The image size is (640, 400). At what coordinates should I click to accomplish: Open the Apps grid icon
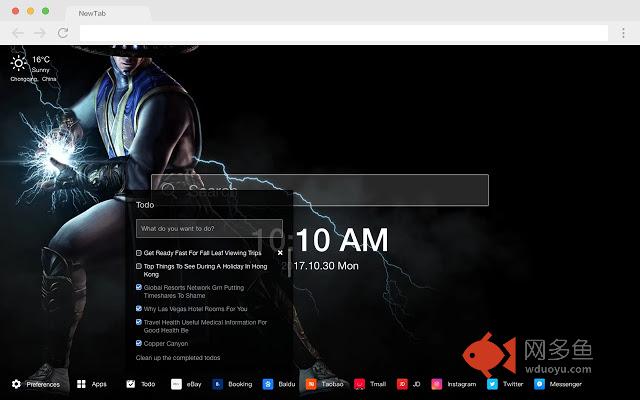(81, 384)
